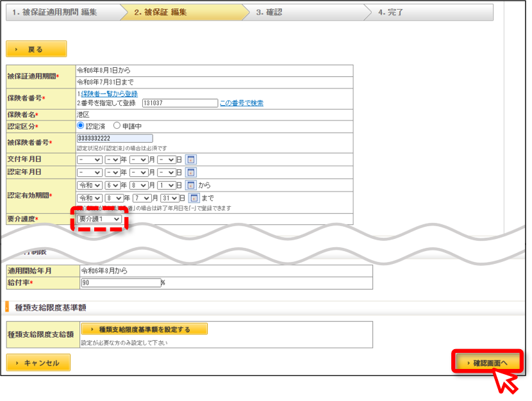Open month dropdown for 認定有効期間 start
Screen dimensions: 532x401
click(139, 185)
